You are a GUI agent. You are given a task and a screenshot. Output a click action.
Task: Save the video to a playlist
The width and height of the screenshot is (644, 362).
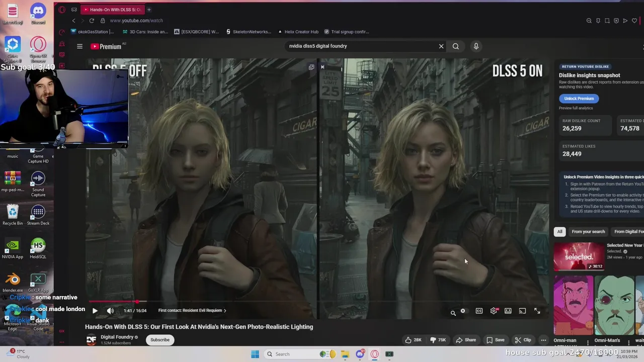[x=495, y=340]
